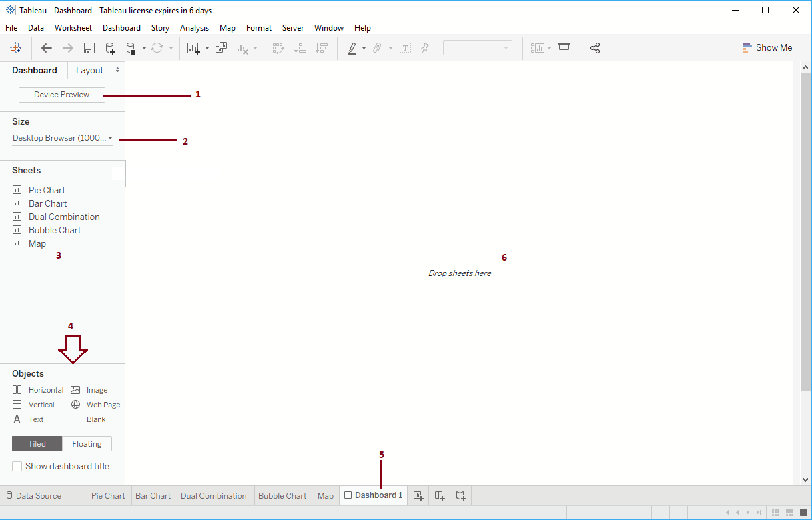Open the Dashboard menu
This screenshot has width=812, height=520.
(x=121, y=27)
